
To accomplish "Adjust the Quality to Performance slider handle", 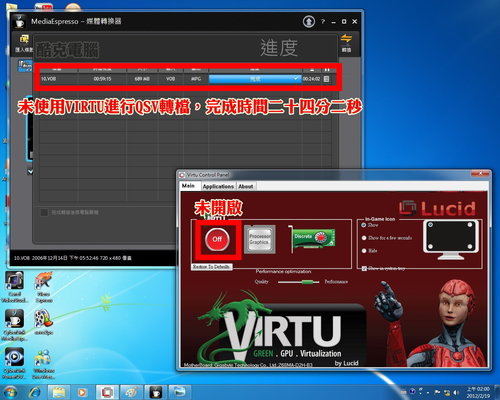I will tap(306, 282).
